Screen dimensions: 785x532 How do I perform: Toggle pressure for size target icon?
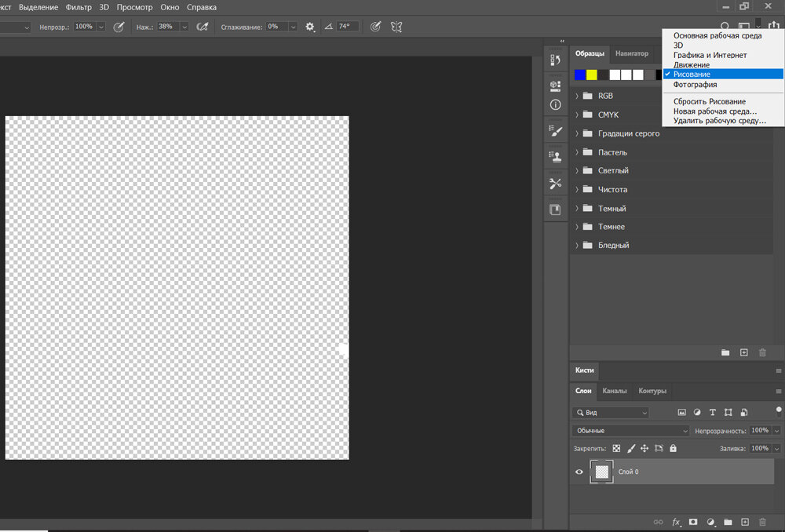tap(375, 27)
